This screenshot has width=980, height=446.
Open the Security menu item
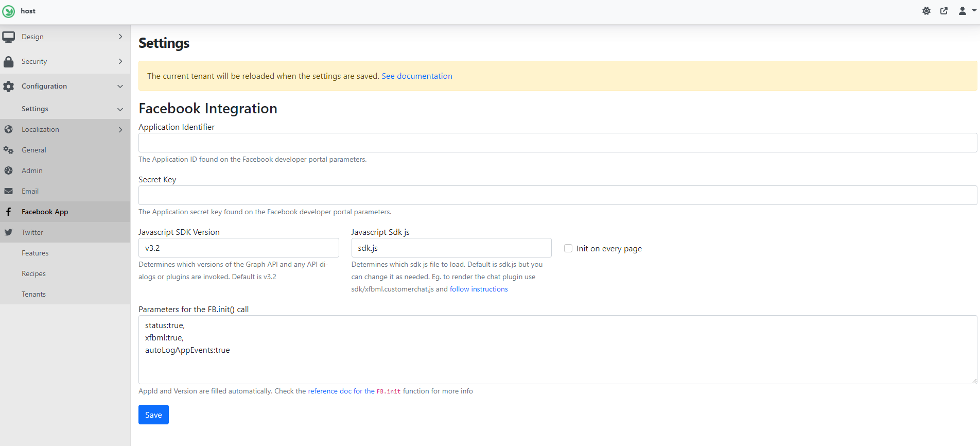(65, 61)
